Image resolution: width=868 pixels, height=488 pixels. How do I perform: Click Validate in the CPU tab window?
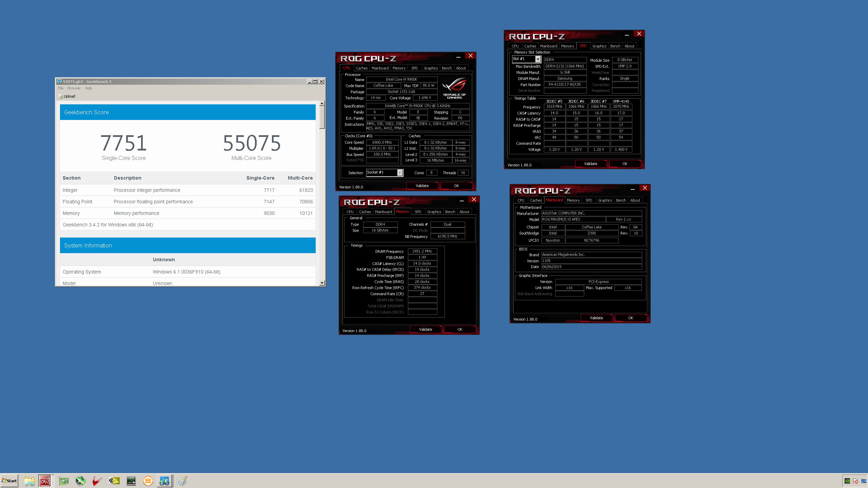point(422,186)
